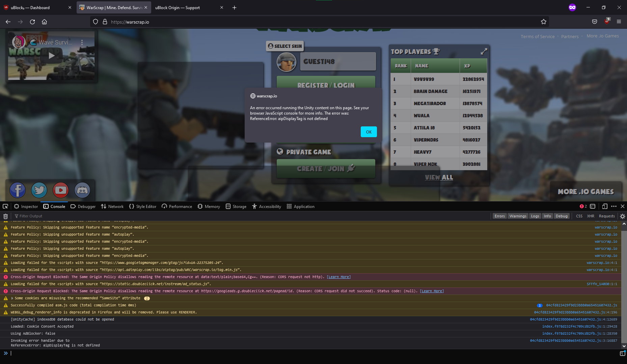This screenshot has height=364, width=627.
Task: Dismiss the Unity error with OK
Action: click(x=369, y=132)
